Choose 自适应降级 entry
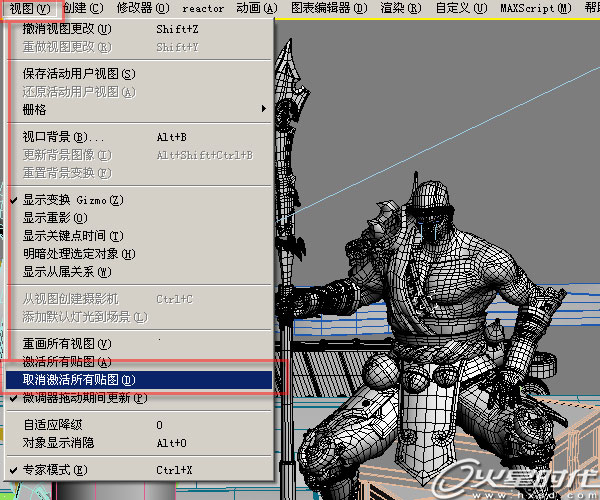 (139, 425)
